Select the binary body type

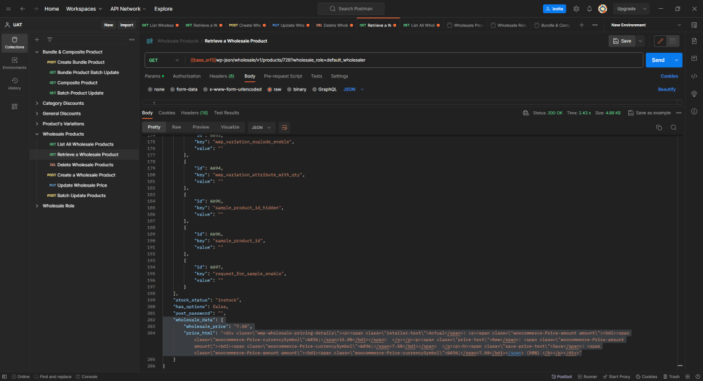point(297,90)
